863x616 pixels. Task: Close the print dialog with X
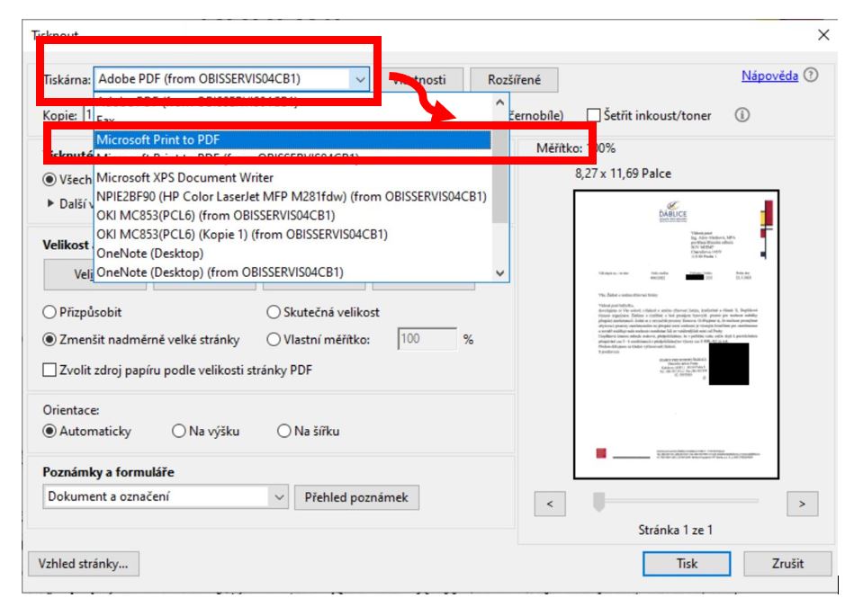(x=823, y=35)
